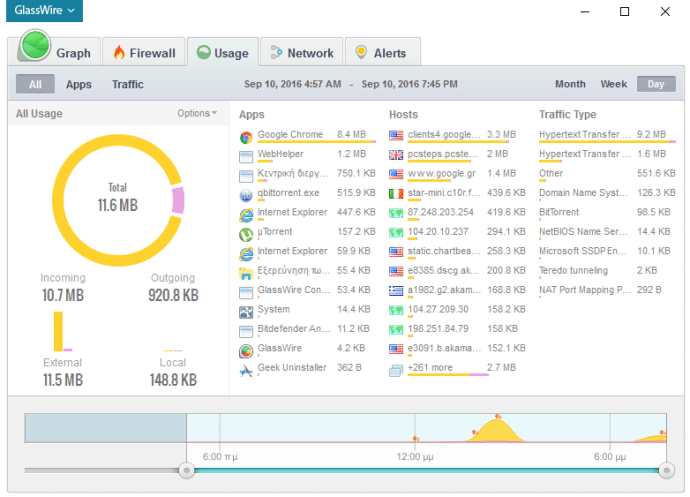
Task: Click the alert marker atop the traffic peak
Action: click(498, 416)
